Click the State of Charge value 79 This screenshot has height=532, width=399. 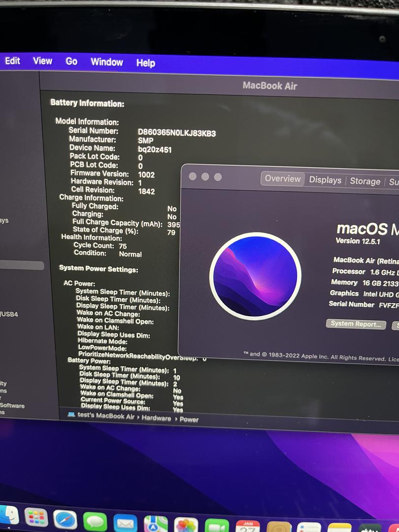click(x=171, y=233)
